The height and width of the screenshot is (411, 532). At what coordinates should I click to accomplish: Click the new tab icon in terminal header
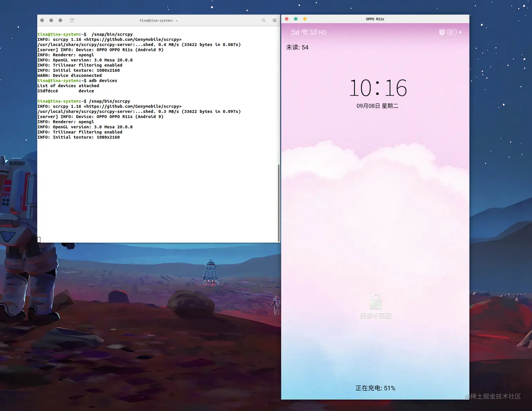coord(72,20)
